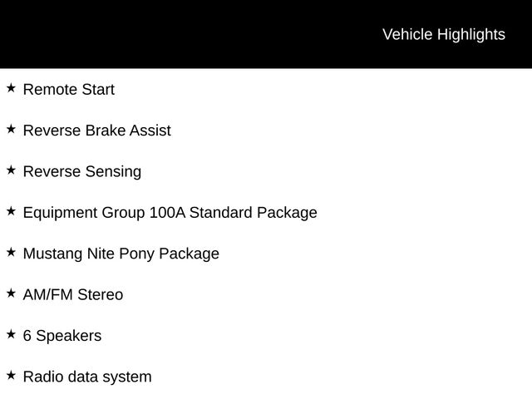This screenshot has width=532, height=399.
Task: Click the words Mustang Nite Pony
Action: (87, 254)
